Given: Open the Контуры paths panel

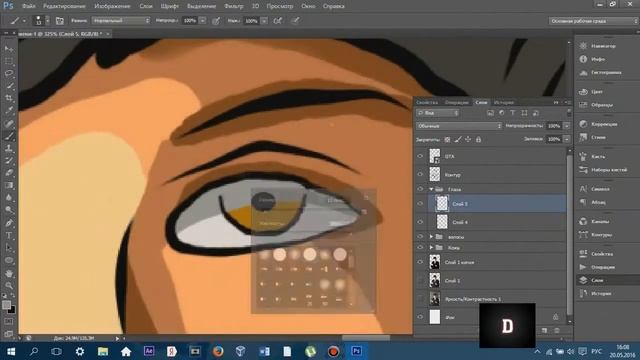Looking at the screenshot, I should [x=601, y=235].
